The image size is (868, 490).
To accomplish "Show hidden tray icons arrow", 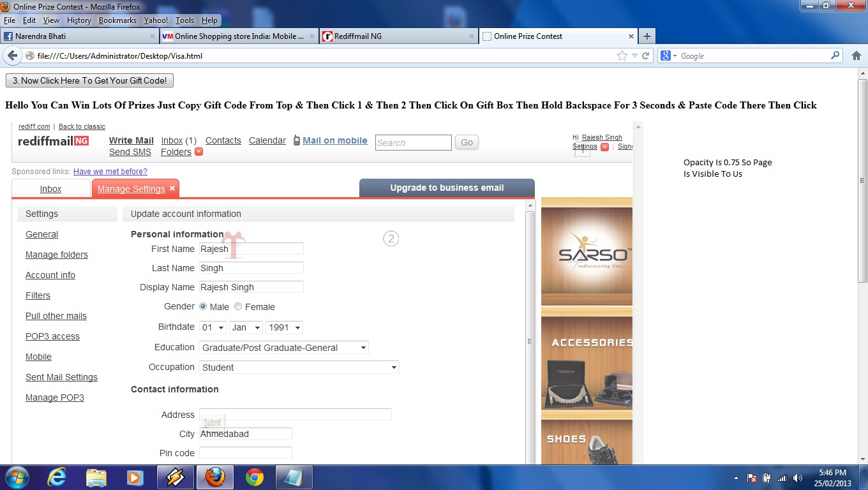I will (x=736, y=478).
